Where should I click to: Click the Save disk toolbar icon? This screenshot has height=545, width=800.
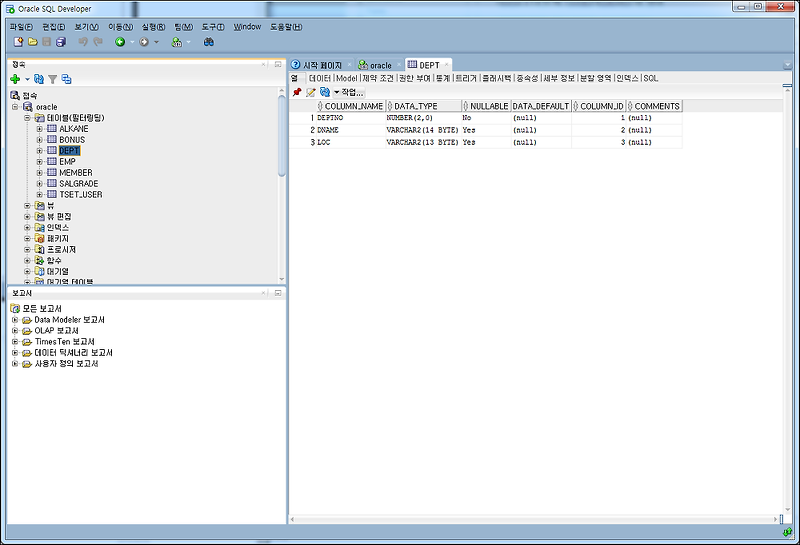tap(46, 42)
